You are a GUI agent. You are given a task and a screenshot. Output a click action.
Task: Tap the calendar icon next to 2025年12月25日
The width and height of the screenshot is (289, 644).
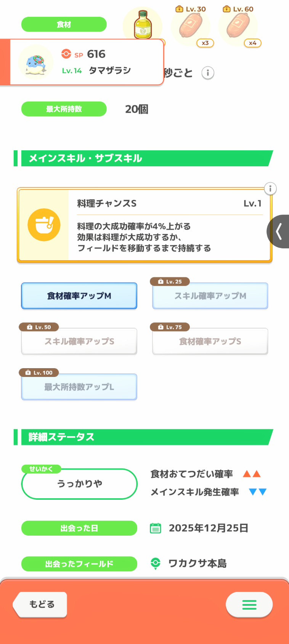click(156, 528)
